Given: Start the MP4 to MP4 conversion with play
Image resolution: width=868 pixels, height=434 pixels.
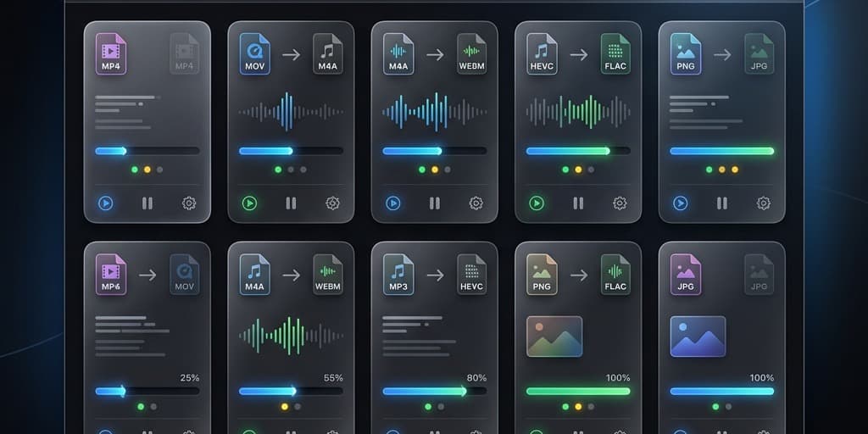Looking at the screenshot, I should tap(105, 203).
